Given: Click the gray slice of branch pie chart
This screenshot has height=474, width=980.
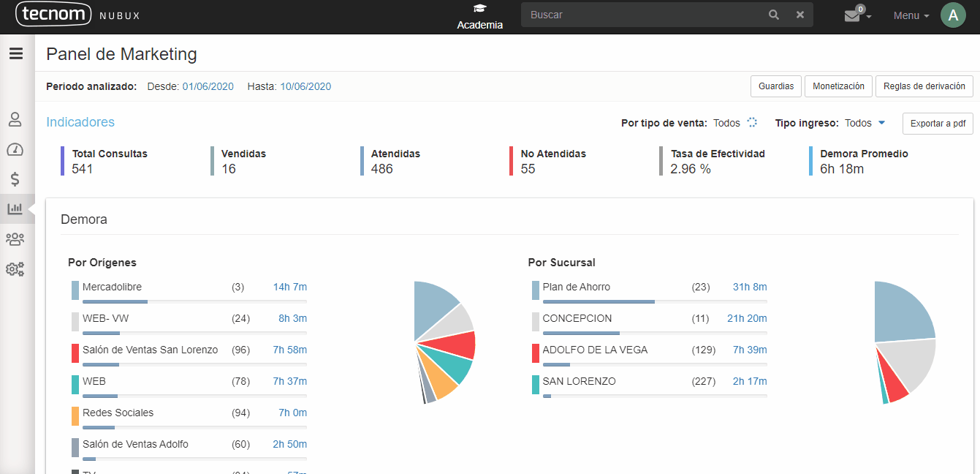Looking at the screenshot, I should click(912, 366).
